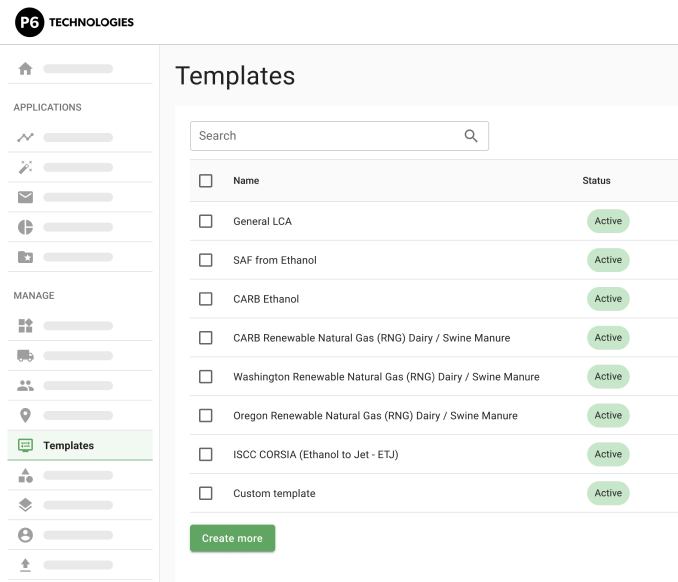Open the mail envelope icon
Screen dimensions: 678x582
tap(25, 197)
